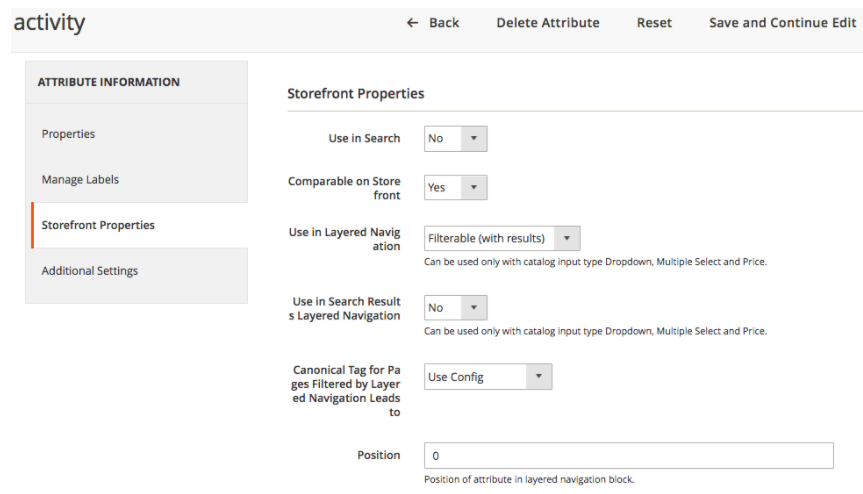Click the Use in Search field label
The height and width of the screenshot is (494, 863).
coord(364,139)
